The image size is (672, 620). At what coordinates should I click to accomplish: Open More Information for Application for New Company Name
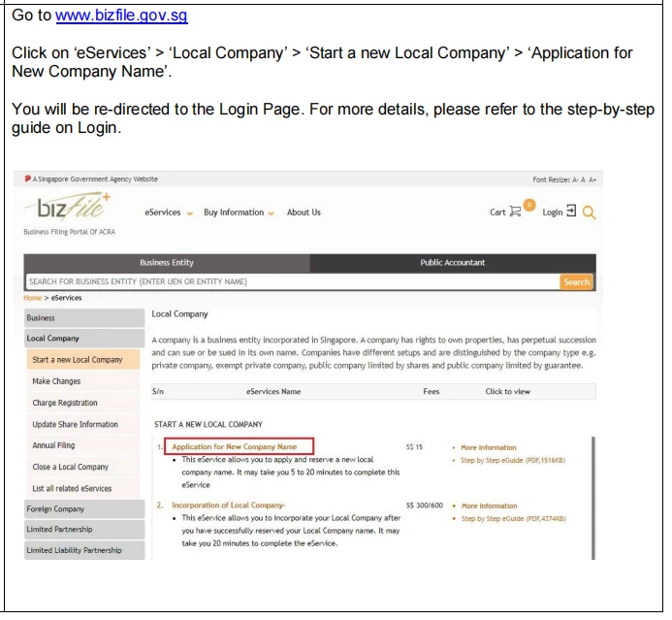pyautogui.click(x=489, y=447)
